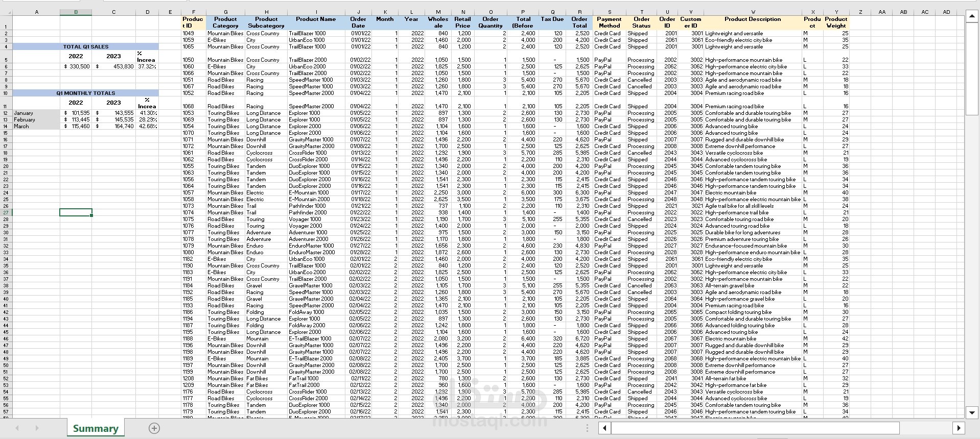Select the January label cell
Viewport: 980px width, 439px height.
click(36, 113)
